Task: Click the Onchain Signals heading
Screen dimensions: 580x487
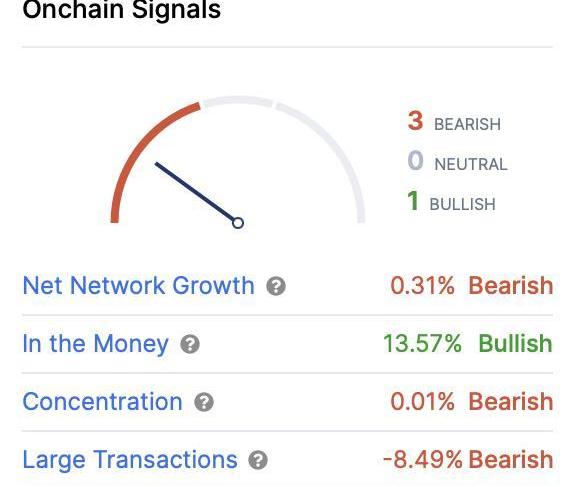Action: point(122,9)
